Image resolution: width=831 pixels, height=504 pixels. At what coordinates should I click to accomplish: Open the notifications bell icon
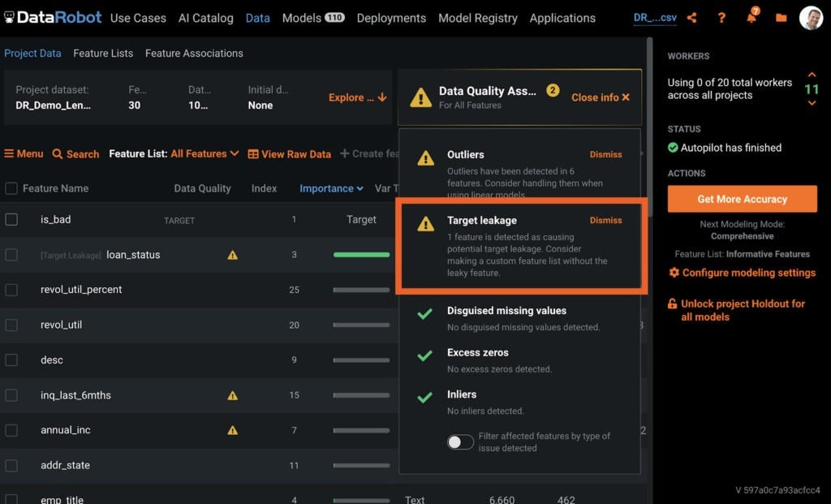coord(752,16)
